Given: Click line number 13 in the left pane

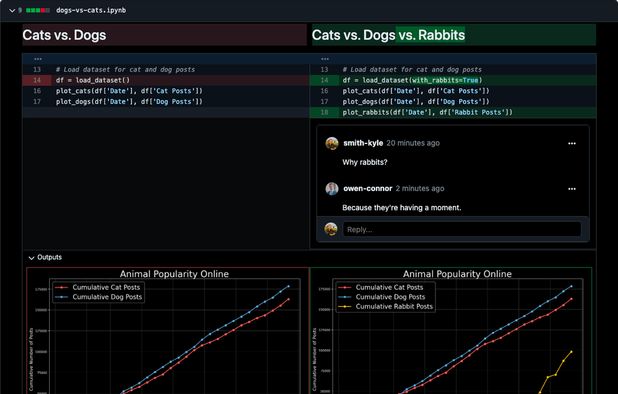Looking at the screenshot, I should pos(37,69).
